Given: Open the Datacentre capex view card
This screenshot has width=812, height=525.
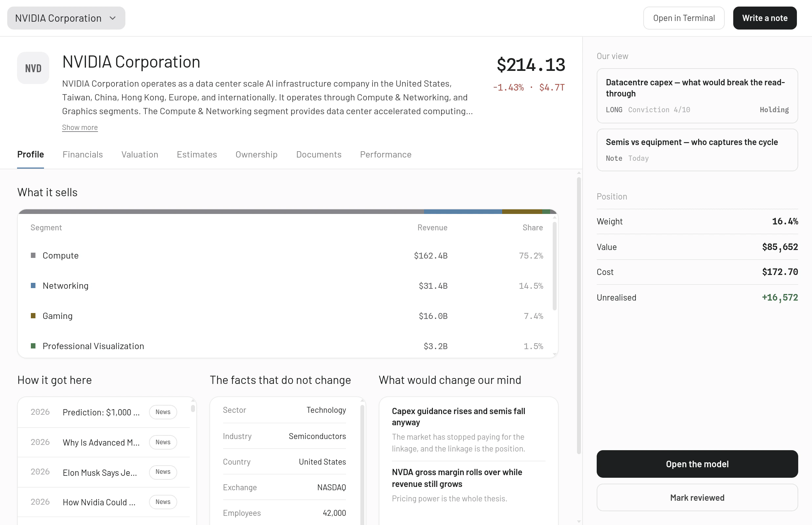Looking at the screenshot, I should 697,96.
